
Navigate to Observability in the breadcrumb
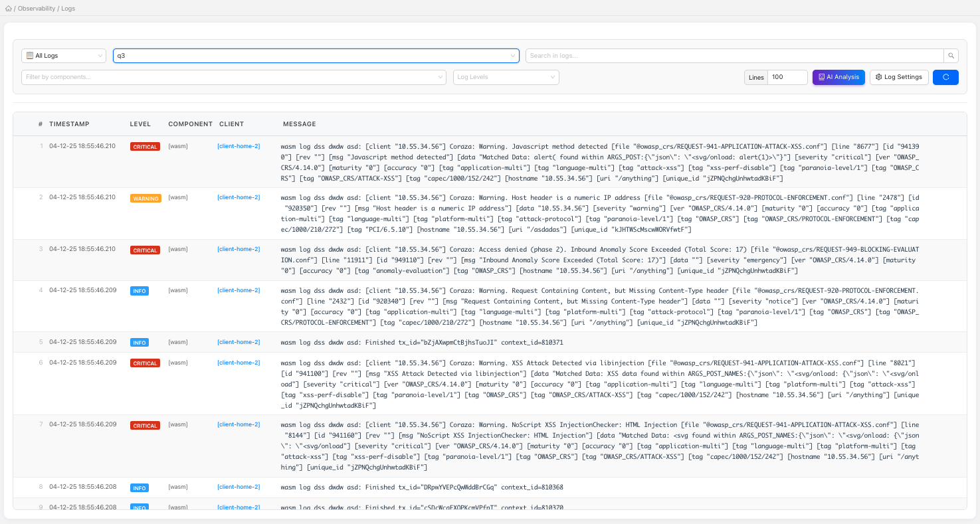[37, 8]
